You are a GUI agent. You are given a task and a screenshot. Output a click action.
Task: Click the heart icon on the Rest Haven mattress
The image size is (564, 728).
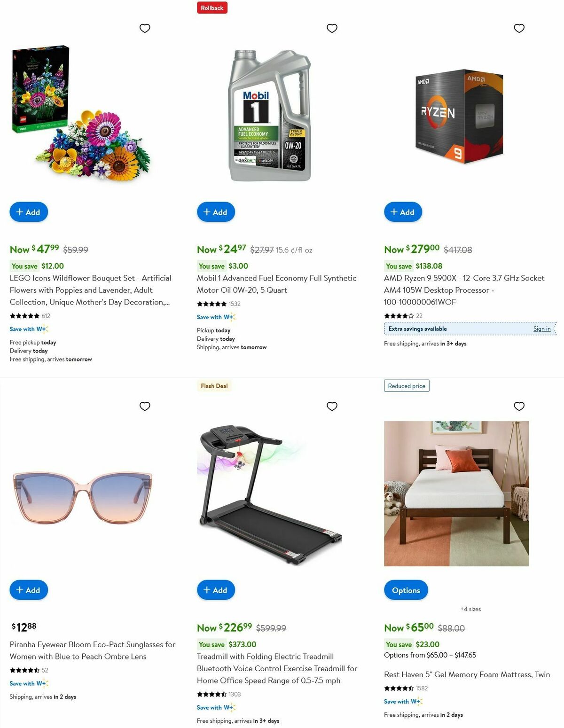pos(519,406)
